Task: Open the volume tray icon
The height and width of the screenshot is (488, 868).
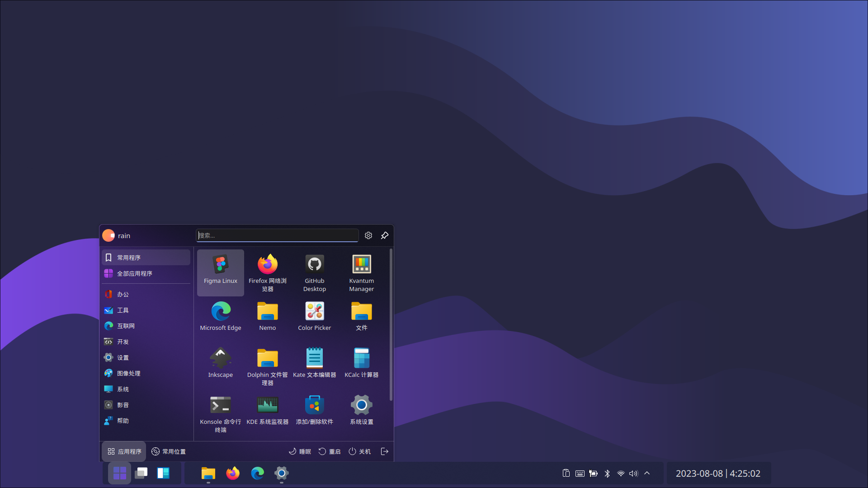Action: click(x=634, y=473)
